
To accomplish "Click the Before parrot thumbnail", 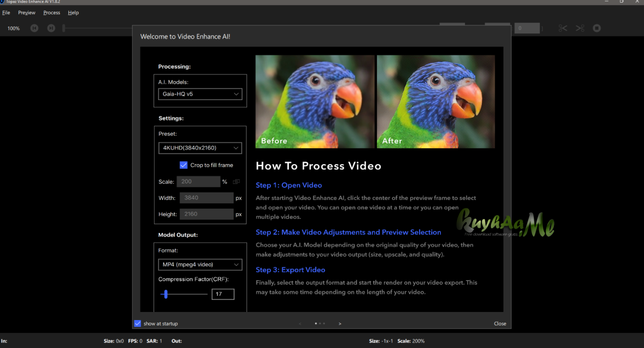I will point(315,102).
